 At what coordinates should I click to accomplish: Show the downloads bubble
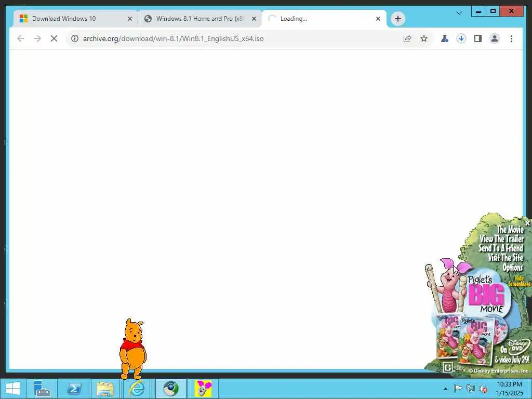(461, 38)
